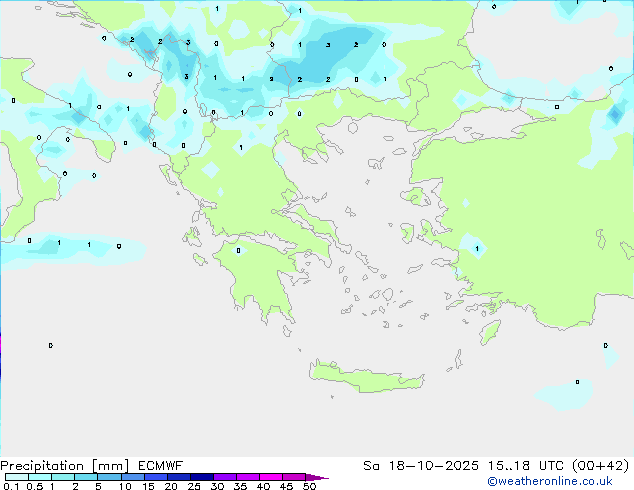This screenshot has width=634, height=490.
Task: Click the 2–5 mm legend color swatch
Action: 86,477
